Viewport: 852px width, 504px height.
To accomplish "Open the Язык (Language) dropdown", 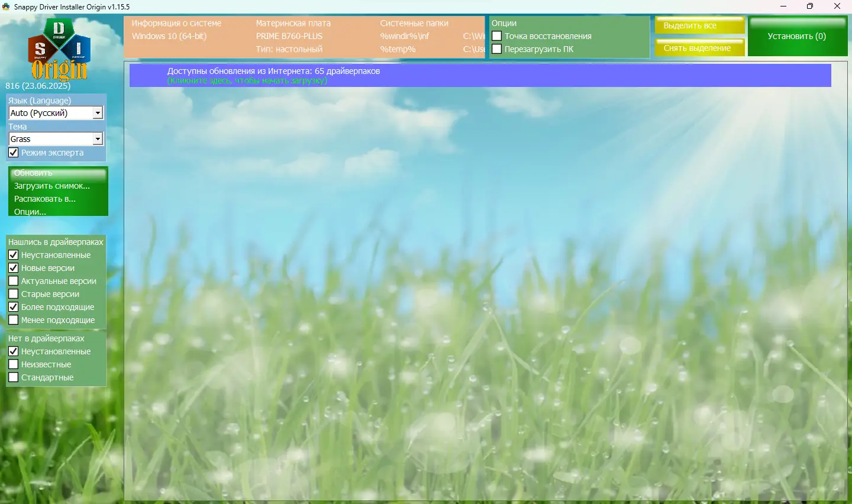I will click(x=56, y=113).
